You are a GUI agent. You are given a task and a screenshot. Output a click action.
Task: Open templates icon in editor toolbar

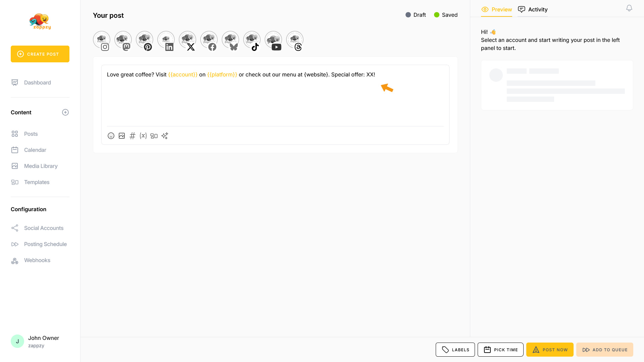tap(154, 136)
